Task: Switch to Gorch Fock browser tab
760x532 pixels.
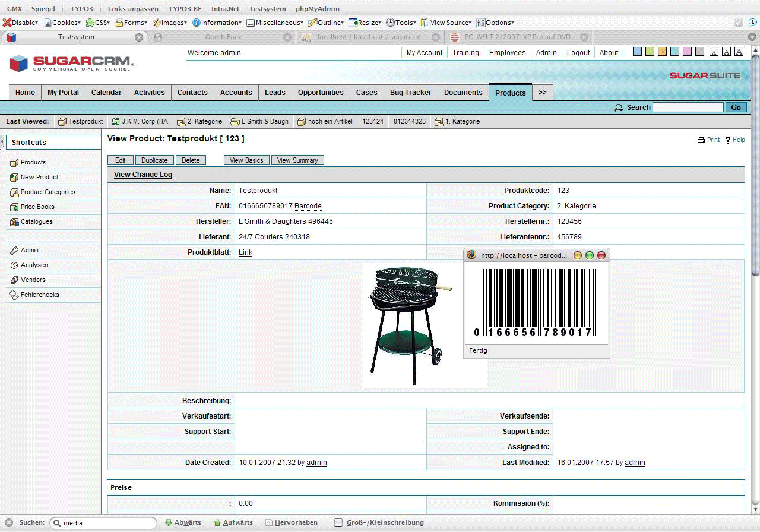Action: pyautogui.click(x=223, y=37)
